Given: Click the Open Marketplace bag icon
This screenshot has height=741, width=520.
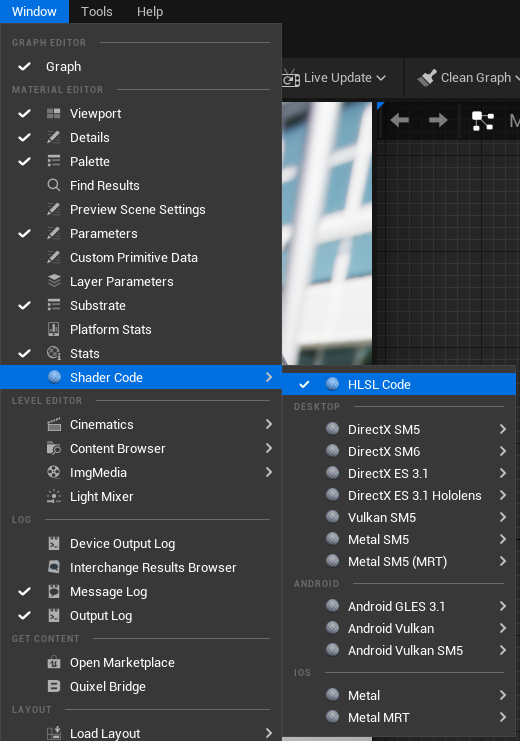Looking at the screenshot, I should (54, 663).
